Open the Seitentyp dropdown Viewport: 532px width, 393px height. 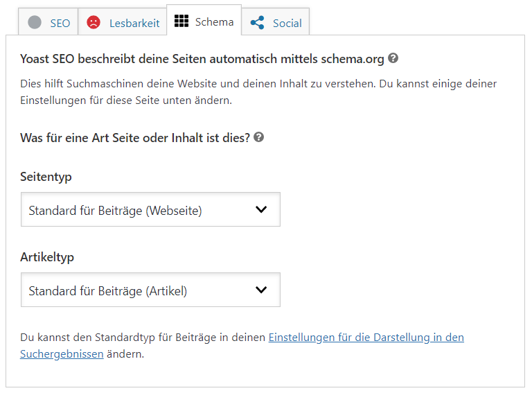click(150, 209)
